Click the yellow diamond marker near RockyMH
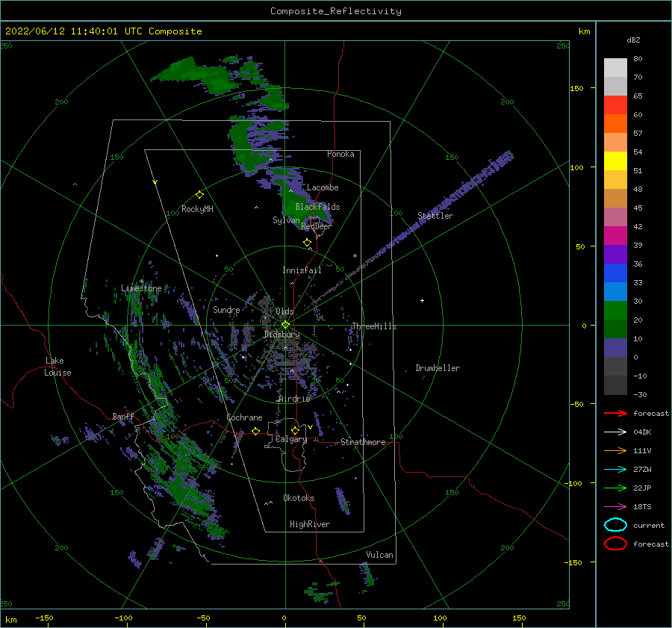The image size is (672, 628). pyautogui.click(x=199, y=195)
